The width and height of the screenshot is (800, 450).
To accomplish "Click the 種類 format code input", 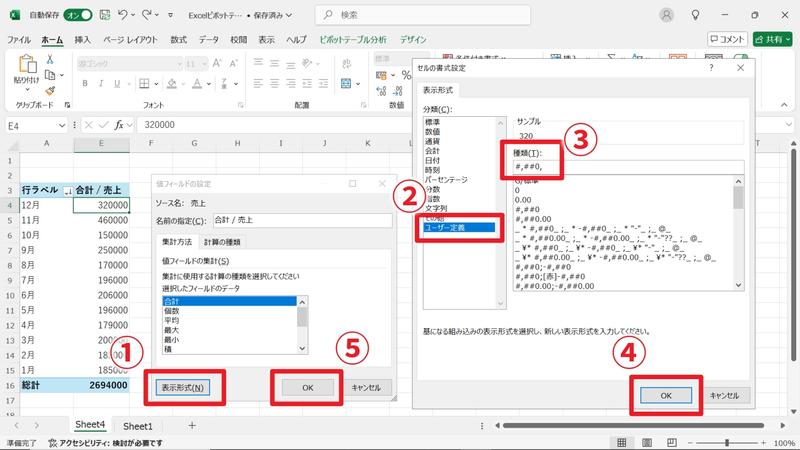I will point(629,167).
